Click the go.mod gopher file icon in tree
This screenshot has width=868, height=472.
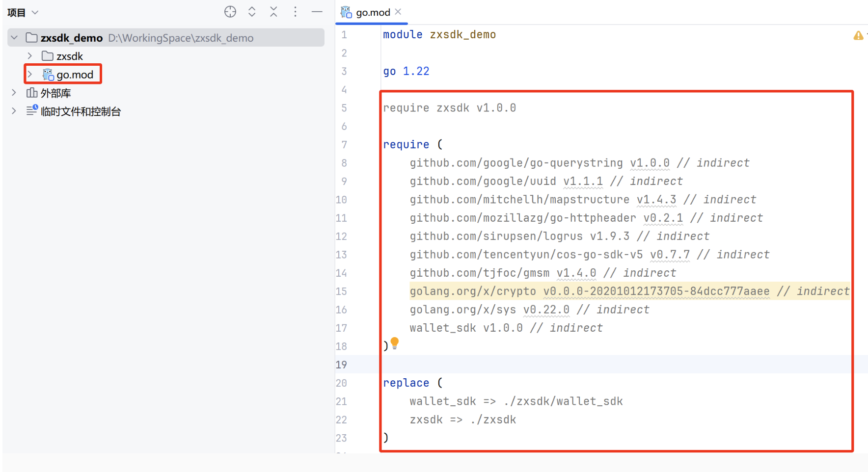click(48, 75)
